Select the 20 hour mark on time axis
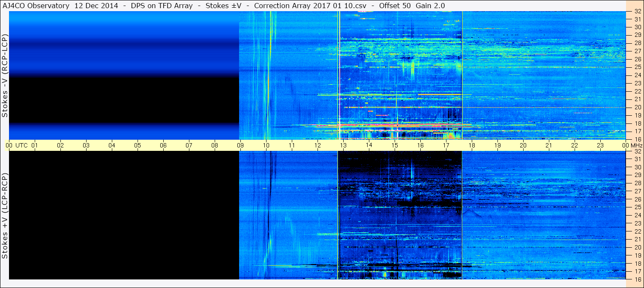This screenshot has width=644, height=288. (x=523, y=146)
